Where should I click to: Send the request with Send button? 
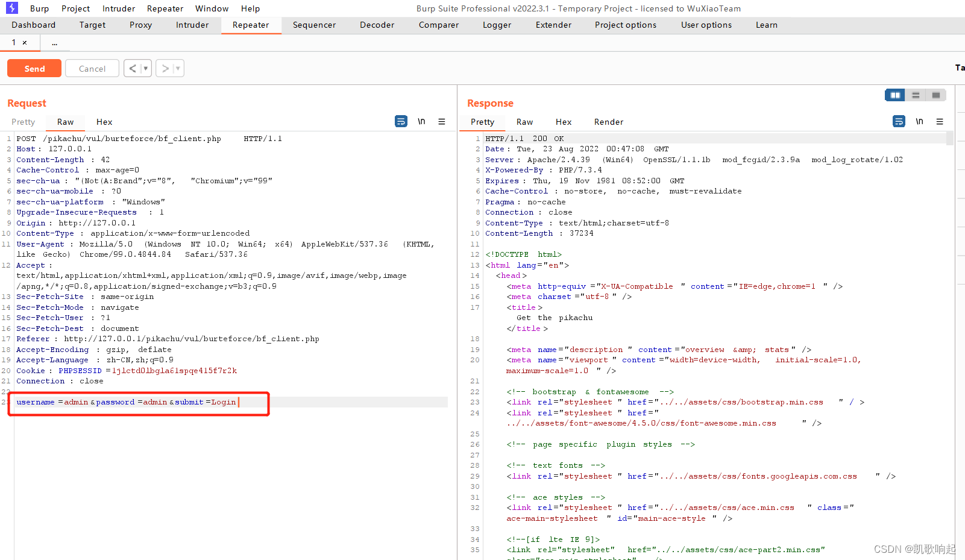(x=34, y=69)
